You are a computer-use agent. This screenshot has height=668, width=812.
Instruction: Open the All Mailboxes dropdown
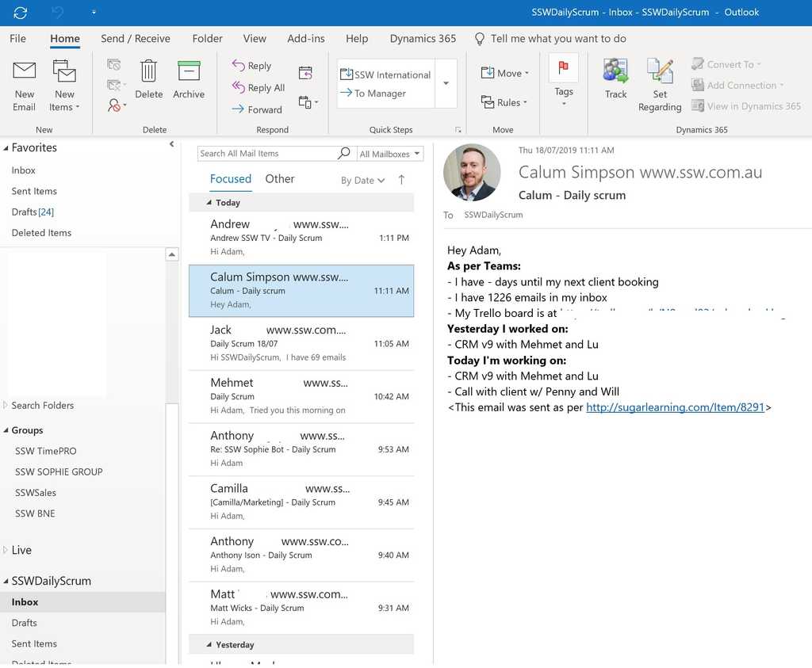click(388, 153)
